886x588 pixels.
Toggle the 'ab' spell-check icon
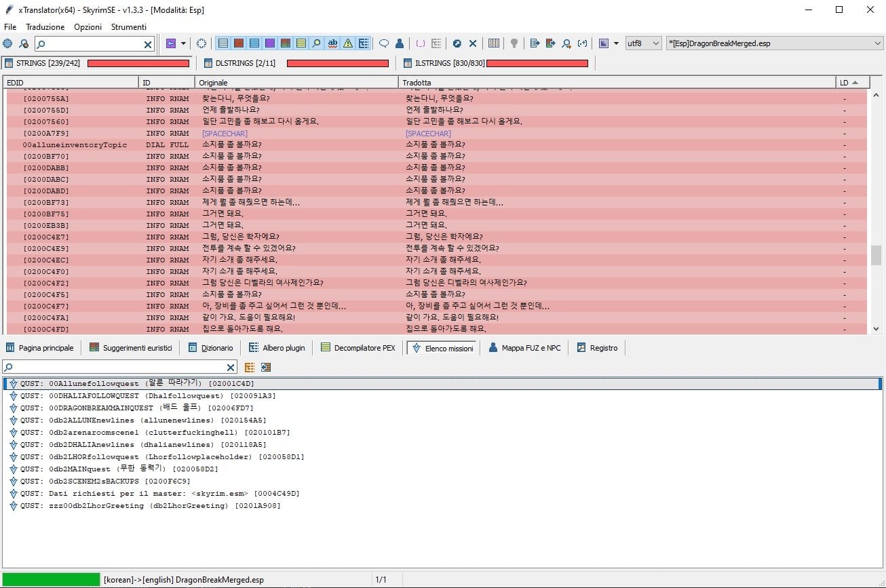click(332, 43)
